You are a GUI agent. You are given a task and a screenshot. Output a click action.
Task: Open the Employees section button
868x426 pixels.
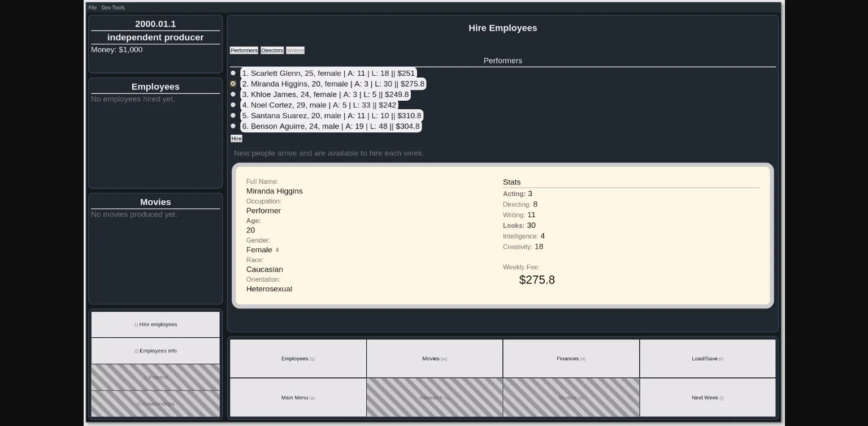click(x=298, y=359)
